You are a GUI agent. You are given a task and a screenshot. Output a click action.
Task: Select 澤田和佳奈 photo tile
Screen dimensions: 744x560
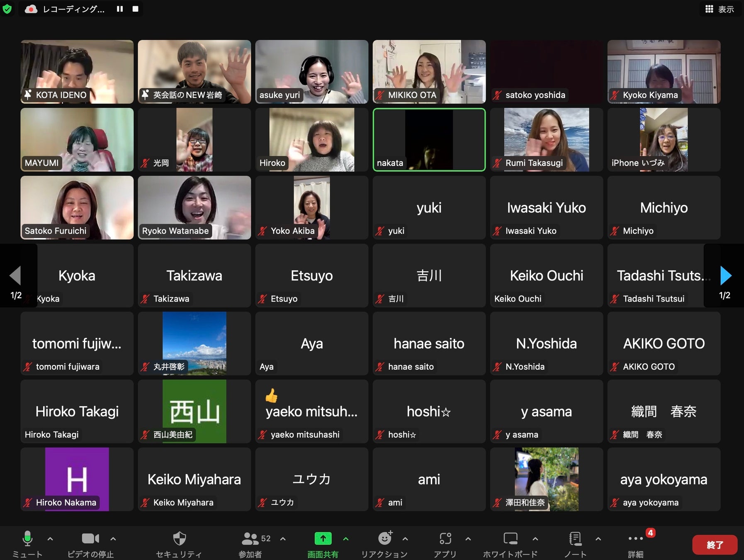(547, 479)
